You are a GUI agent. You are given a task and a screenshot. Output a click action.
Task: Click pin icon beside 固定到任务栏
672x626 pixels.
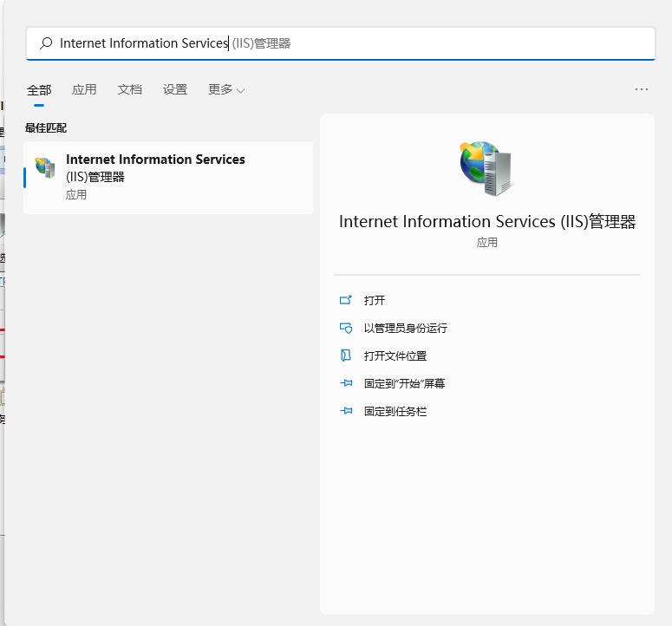tap(346, 411)
